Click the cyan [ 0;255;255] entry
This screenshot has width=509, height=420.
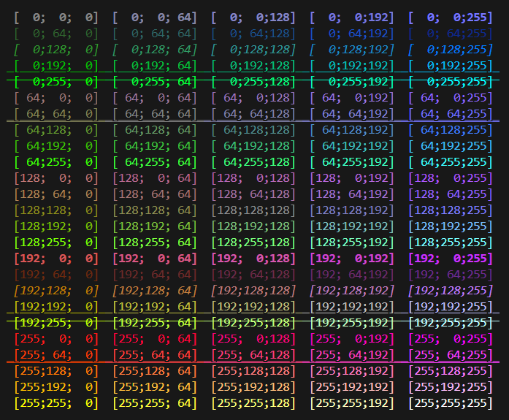click(x=450, y=81)
